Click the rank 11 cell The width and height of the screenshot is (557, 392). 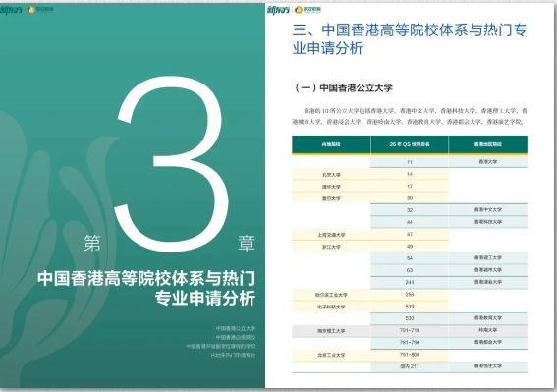(x=410, y=162)
